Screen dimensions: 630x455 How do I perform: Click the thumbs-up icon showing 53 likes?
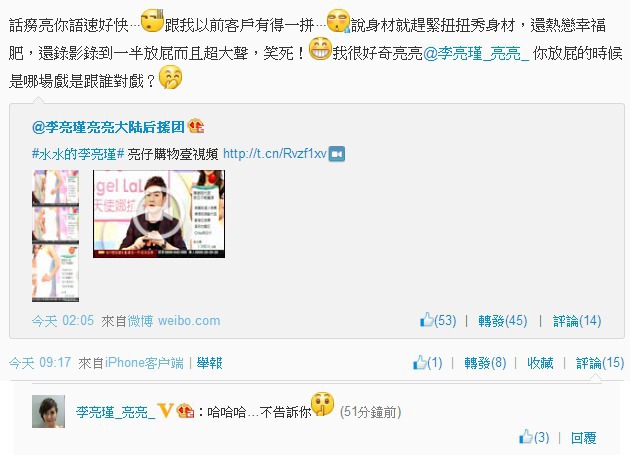[x=427, y=320]
